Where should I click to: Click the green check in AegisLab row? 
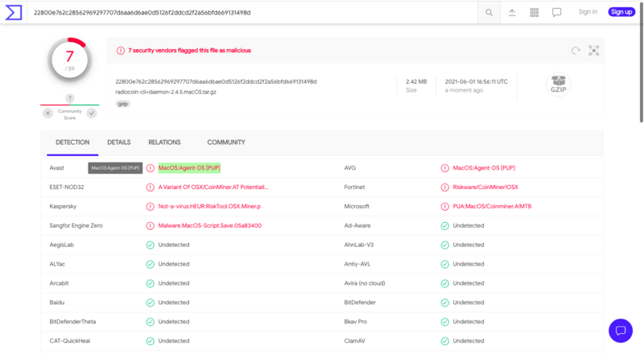click(x=151, y=245)
